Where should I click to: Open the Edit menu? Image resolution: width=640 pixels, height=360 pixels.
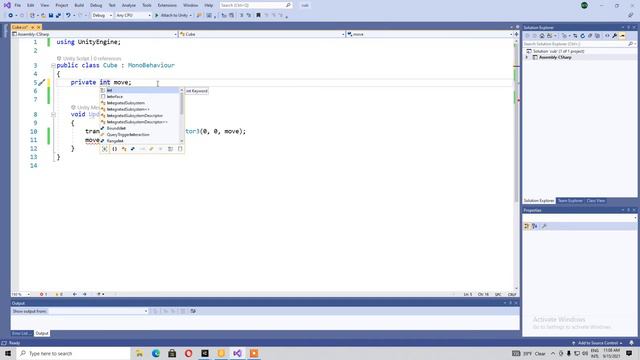31,5
